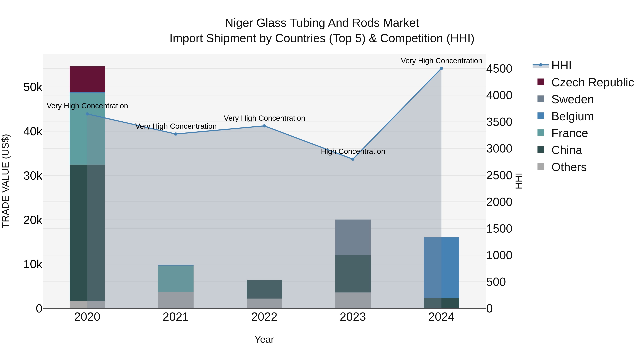644x362 pixels.
Task: Select Others segment in 2020 bar
Action: click(87, 305)
